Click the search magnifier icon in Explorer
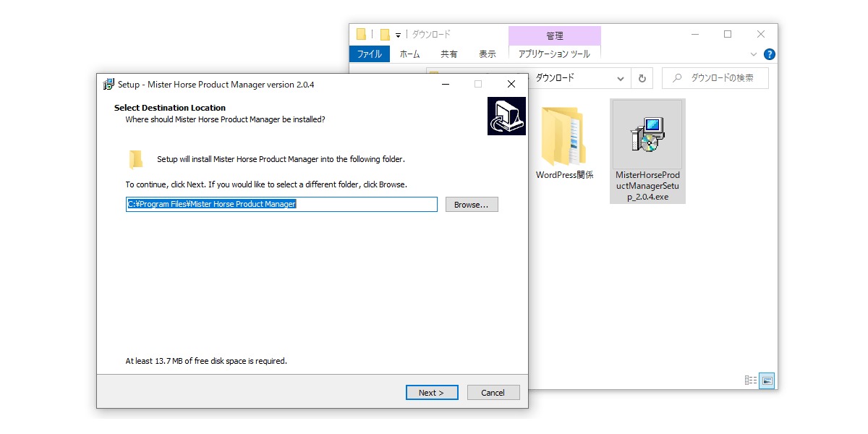The image size is (868, 434). (676, 78)
